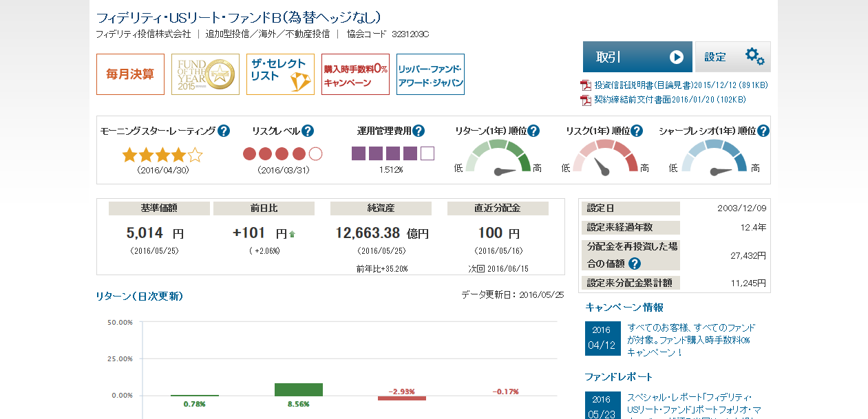The image size is (868, 419).
Task: Click the PDF icon beside 契約締結前交付書面
Action: coord(586,100)
